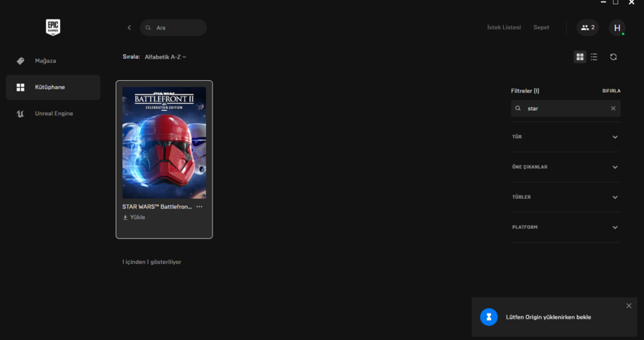Expand the TÜR filter section
Screen dimensions: 644x340
point(565,137)
